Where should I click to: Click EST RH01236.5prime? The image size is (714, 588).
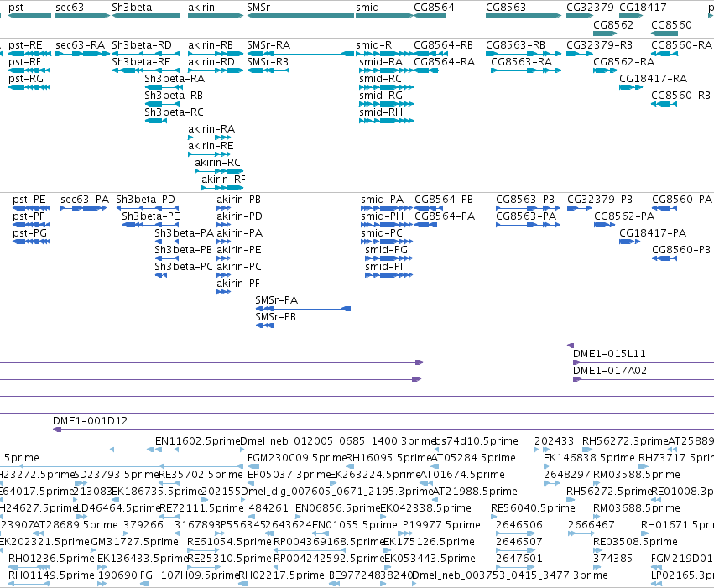tap(51, 559)
